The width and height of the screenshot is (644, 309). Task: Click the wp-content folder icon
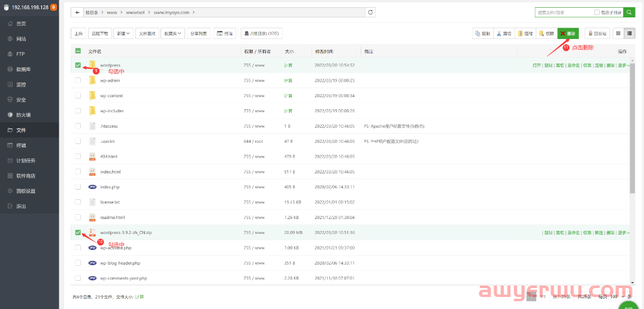(x=92, y=95)
